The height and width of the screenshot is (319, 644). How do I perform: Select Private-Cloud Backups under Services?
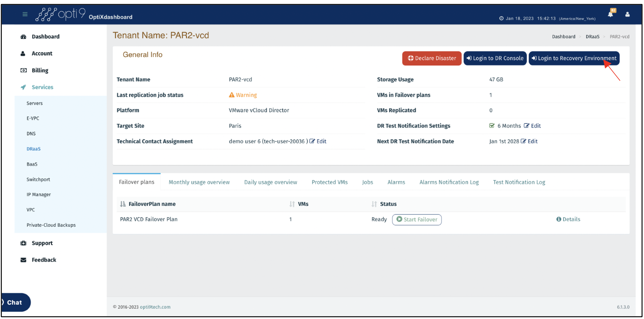click(51, 225)
